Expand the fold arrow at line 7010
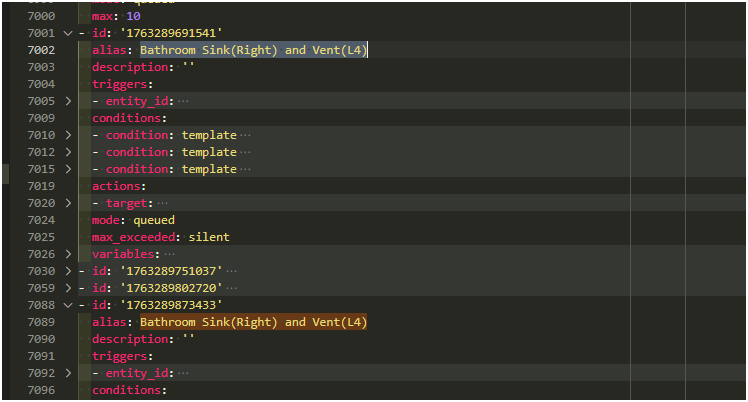The width and height of the screenshot is (748, 402). click(68, 135)
